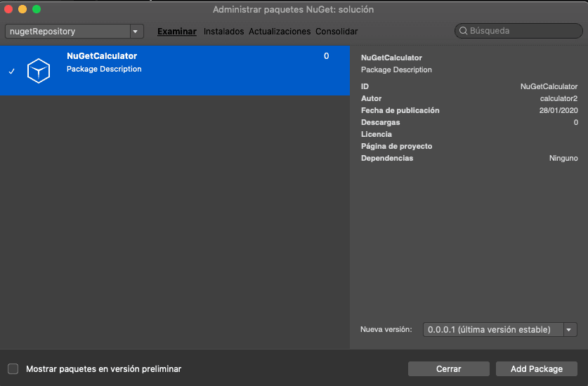Go to the Consolidar tab

(x=337, y=32)
